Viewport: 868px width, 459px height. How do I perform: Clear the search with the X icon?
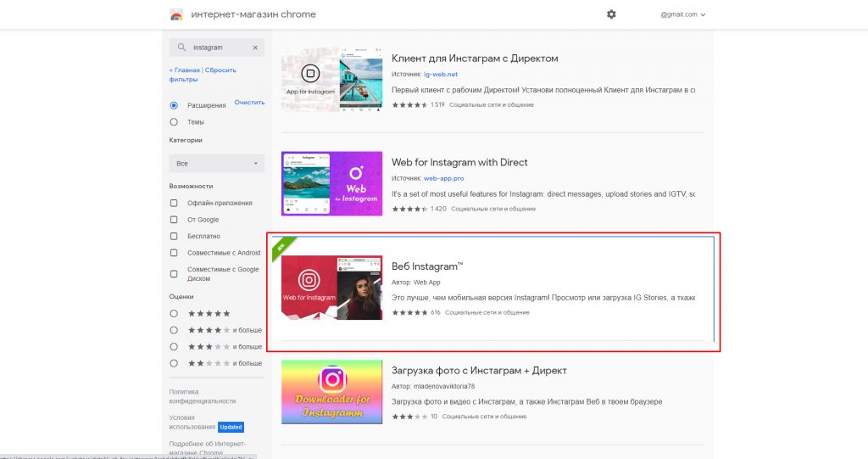[x=255, y=48]
